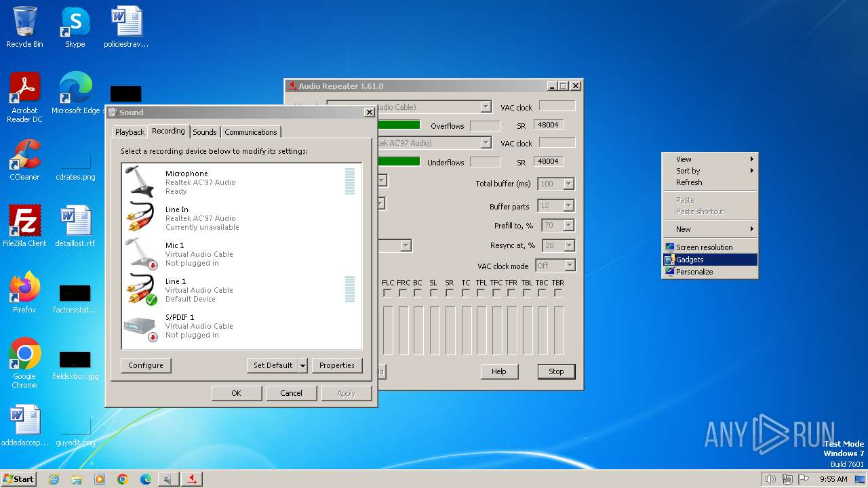Open FileZilla Client shortcut
The image size is (868, 488).
[x=24, y=226]
